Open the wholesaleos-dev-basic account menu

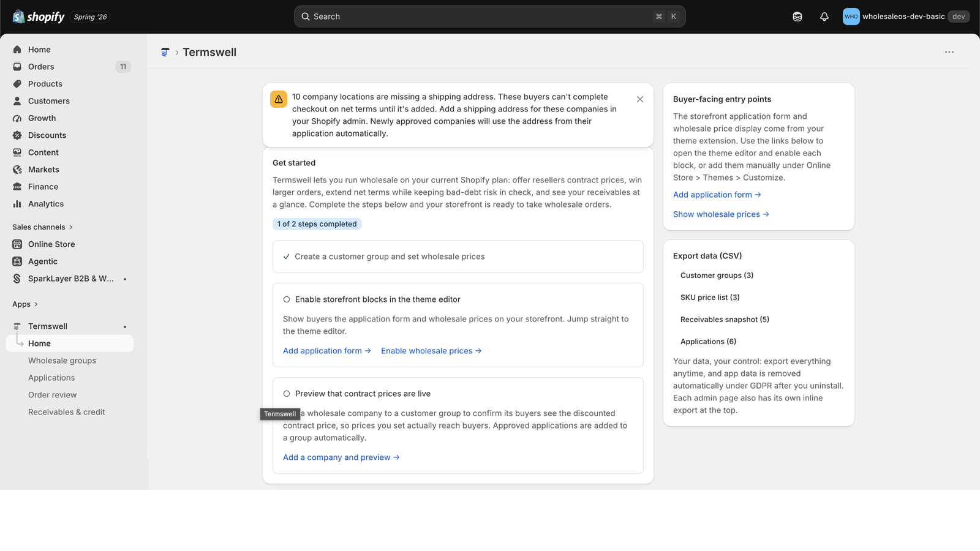pyautogui.click(x=906, y=17)
